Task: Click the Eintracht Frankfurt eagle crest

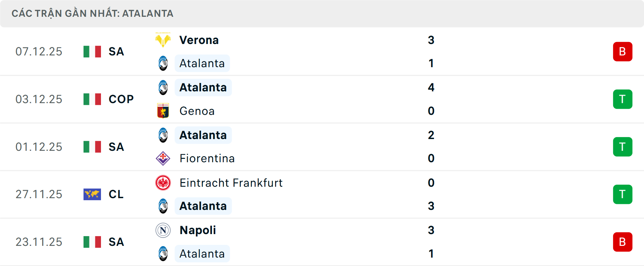Action: tap(163, 183)
